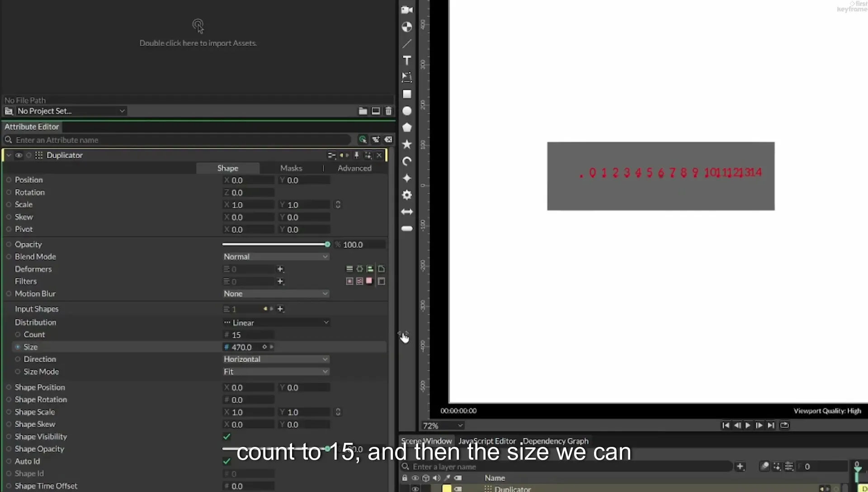Image resolution: width=868 pixels, height=492 pixels.
Task: Toggle Duplicator visibility eye in Attribute Editor
Action: point(19,155)
